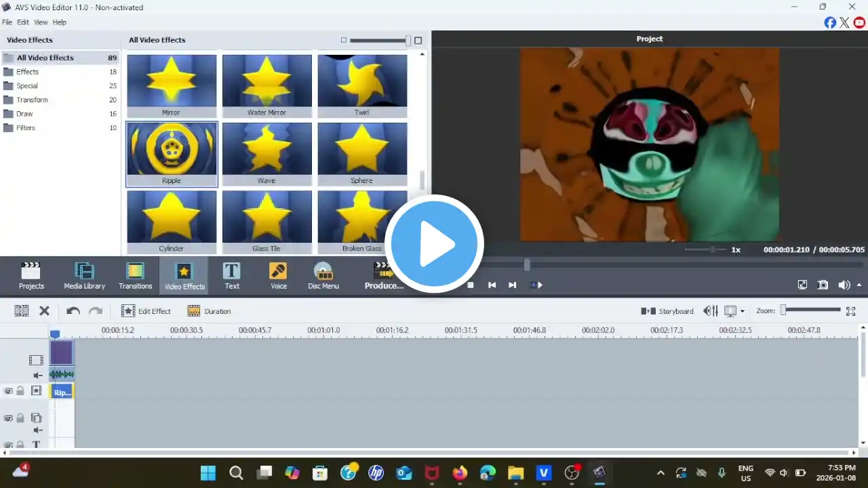This screenshot has height=488, width=868.
Task: Select the Effects category folder
Action: click(x=60, y=72)
